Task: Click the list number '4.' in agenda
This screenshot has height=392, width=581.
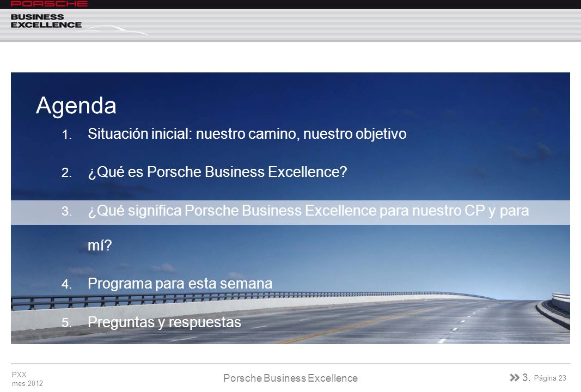Action: (66, 285)
